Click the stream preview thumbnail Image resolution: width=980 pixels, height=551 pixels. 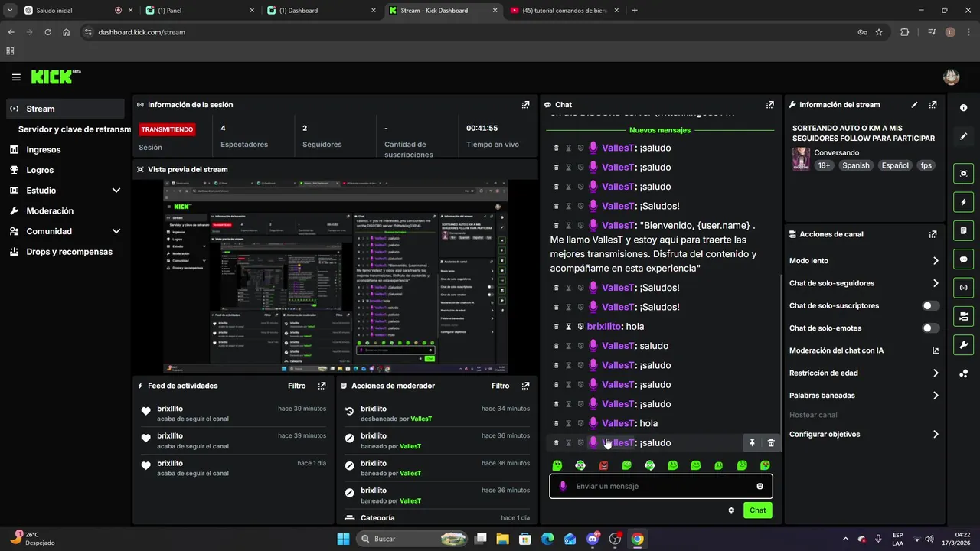tap(335, 277)
